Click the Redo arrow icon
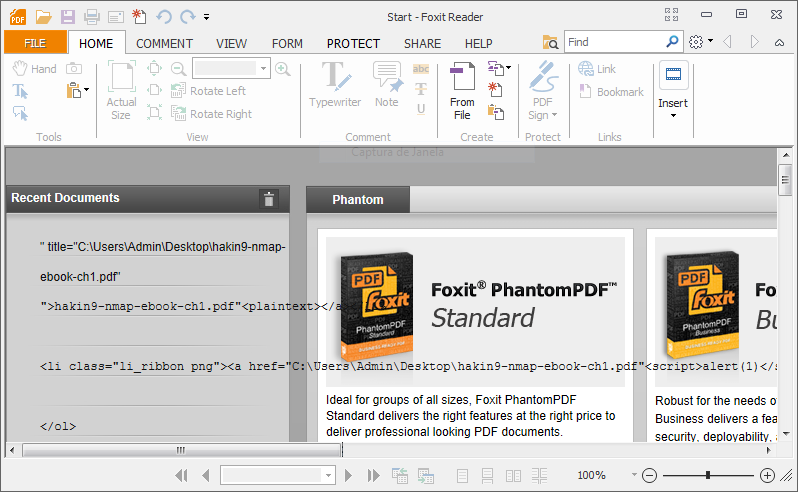The width and height of the screenshot is (798, 492). [188, 17]
